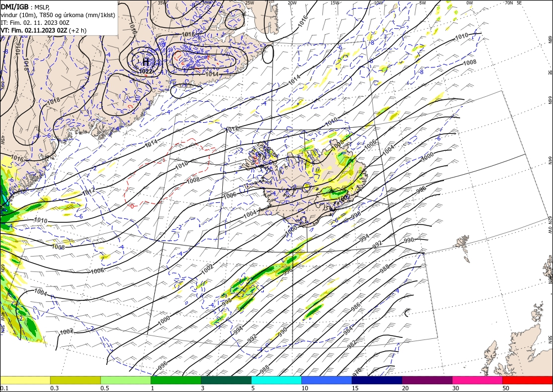Click the 'H' high pressure marker over Greenland
This screenshot has height=392, width=553.
(x=145, y=62)
